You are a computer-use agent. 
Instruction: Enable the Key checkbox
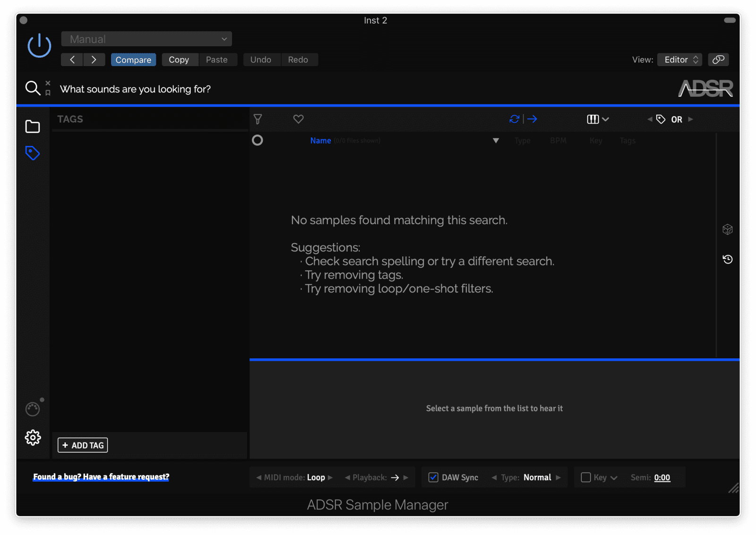point(586,477)
